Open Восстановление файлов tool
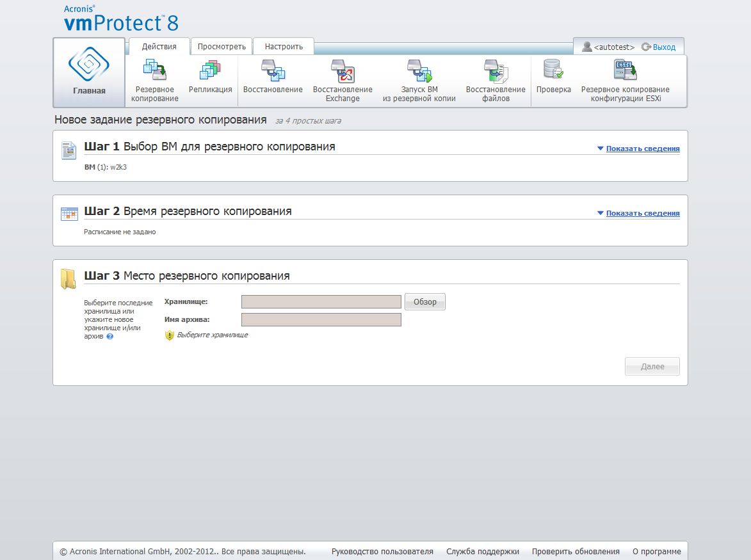Screen dimensions: 751x560 (x=495, y=80)
